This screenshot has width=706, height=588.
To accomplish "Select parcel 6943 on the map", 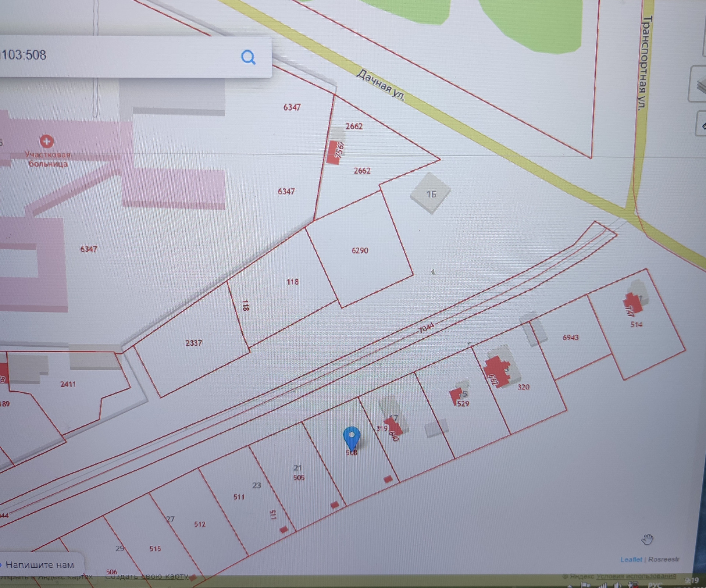I will click(x=570, y=338).
